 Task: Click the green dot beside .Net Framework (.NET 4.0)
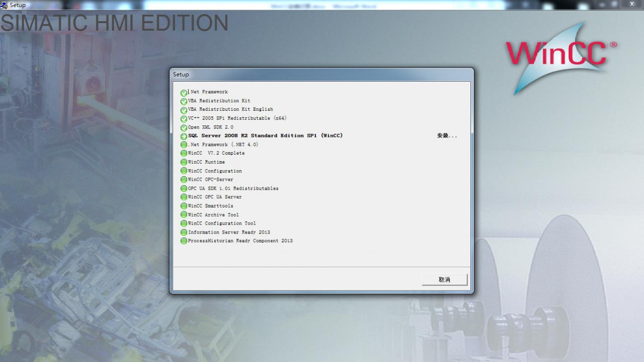click(184, 145)
